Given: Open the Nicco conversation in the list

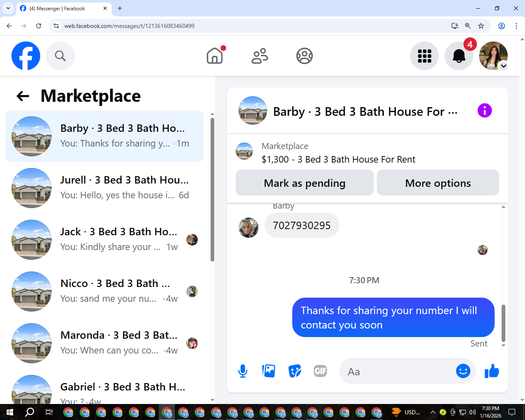Looking at the screenshot, I should [x=105, y=291].
